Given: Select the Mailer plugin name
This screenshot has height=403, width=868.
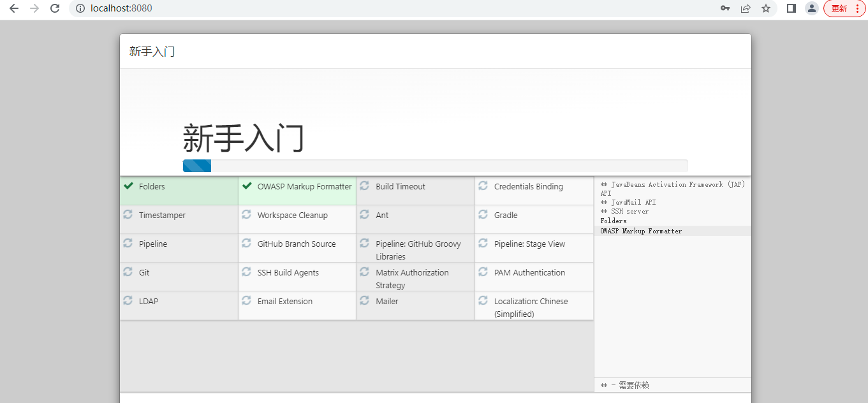Looking at the screenshot, I should tap(387, 302).
